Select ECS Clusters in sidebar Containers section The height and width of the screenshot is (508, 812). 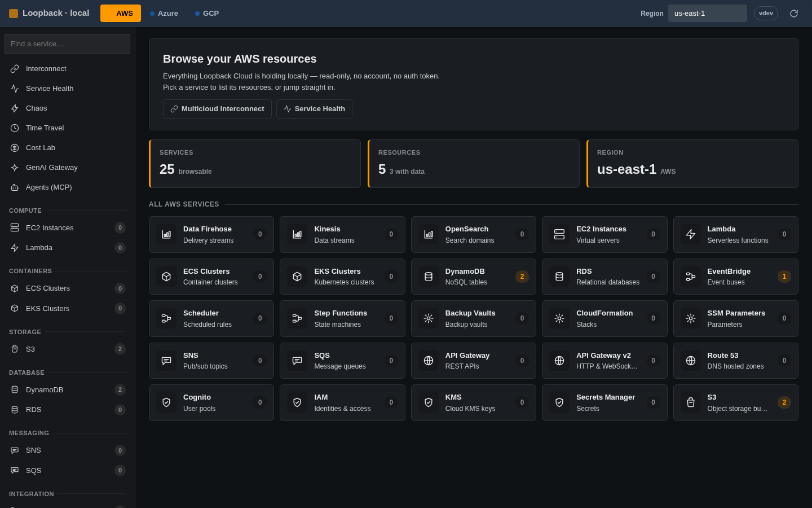pyautogui.click(x=68, y=288)
